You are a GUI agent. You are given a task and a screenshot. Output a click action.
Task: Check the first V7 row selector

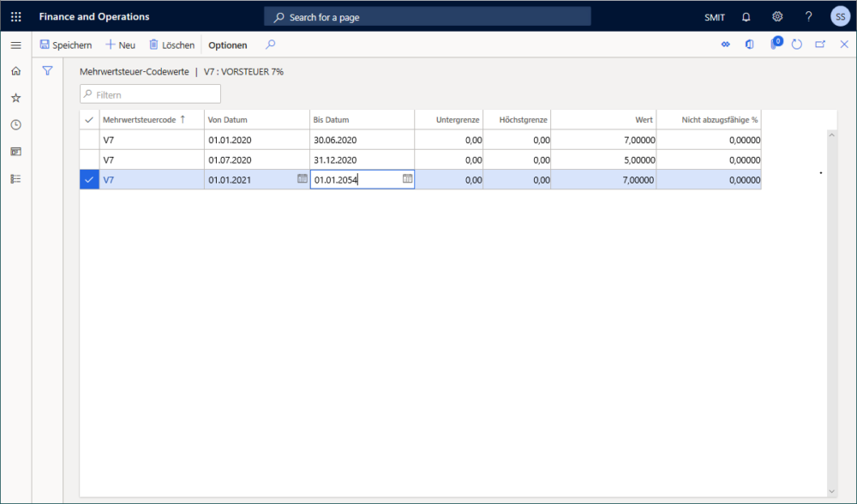click(x=89, y=139)
